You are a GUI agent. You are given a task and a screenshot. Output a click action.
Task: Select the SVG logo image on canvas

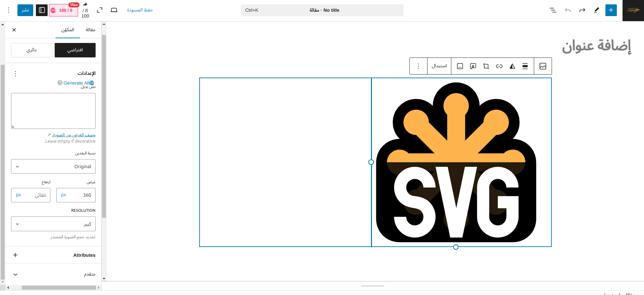(x=456, y=162)
